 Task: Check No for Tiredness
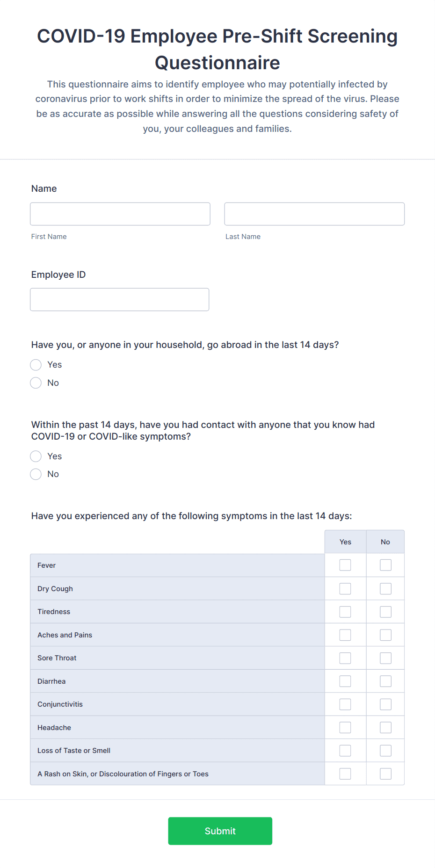coord(385,611)
